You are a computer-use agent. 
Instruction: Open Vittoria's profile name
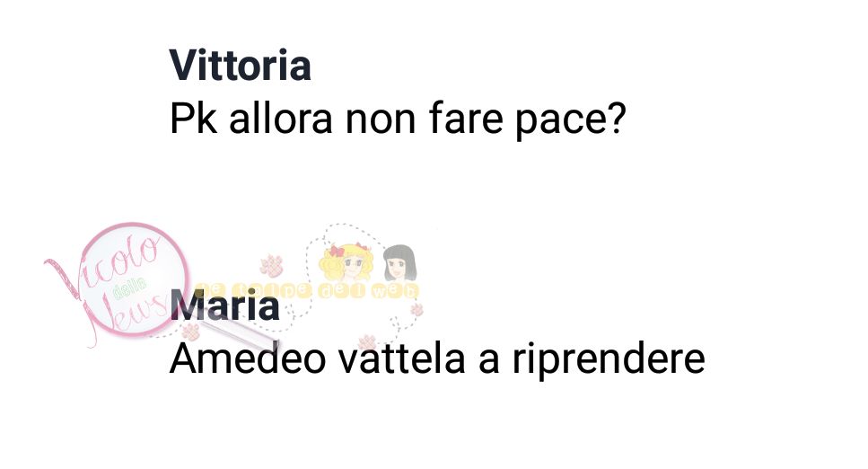coord(241,66)
